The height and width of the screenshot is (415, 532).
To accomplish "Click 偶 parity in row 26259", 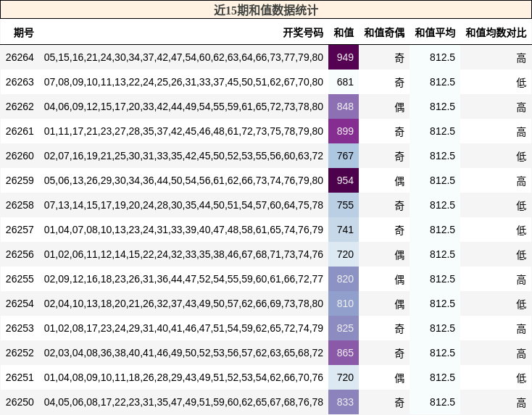I will (399, 181).
